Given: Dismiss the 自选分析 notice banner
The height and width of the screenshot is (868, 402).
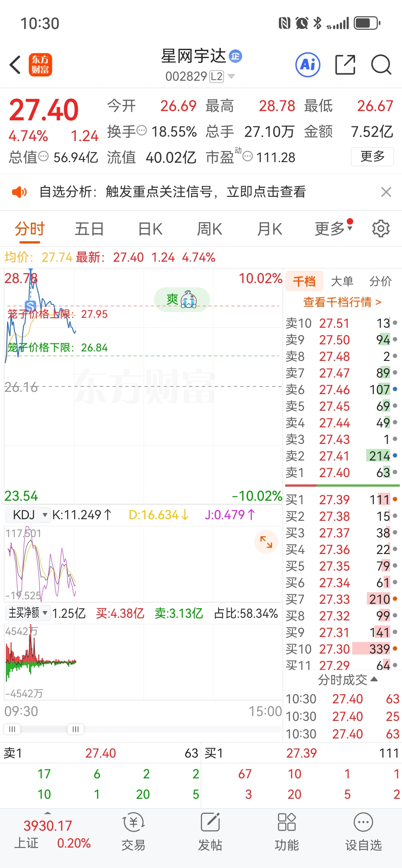Looking at the screenshot, I should click(x=386, y=192).
